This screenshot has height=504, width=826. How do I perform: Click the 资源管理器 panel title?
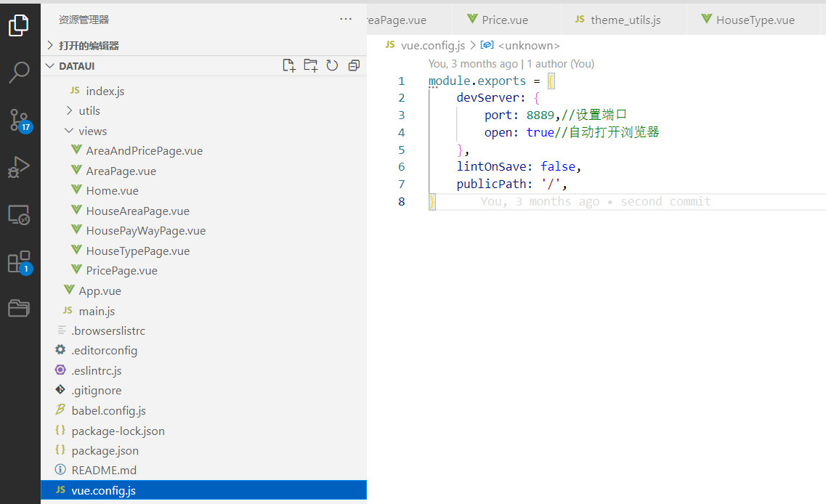[84, 20]
